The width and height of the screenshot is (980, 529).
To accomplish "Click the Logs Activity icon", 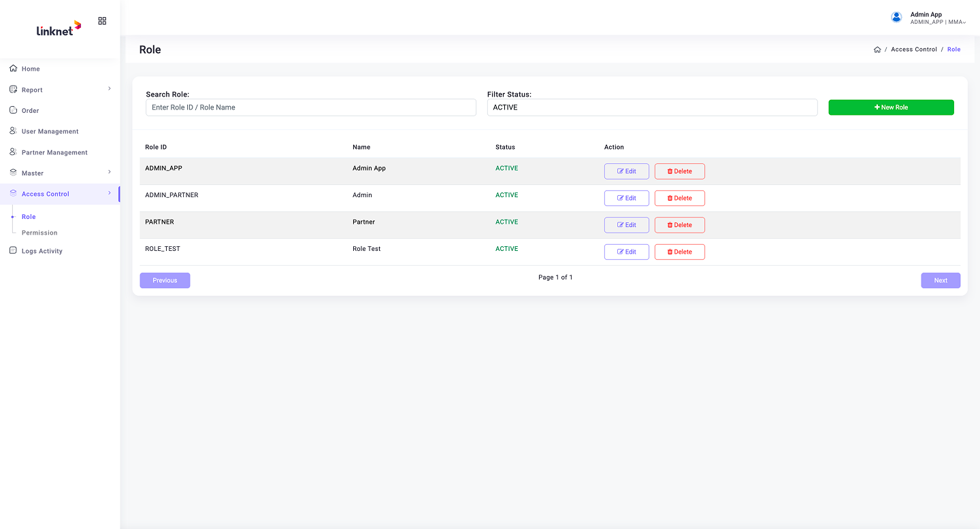I will 14,250.
